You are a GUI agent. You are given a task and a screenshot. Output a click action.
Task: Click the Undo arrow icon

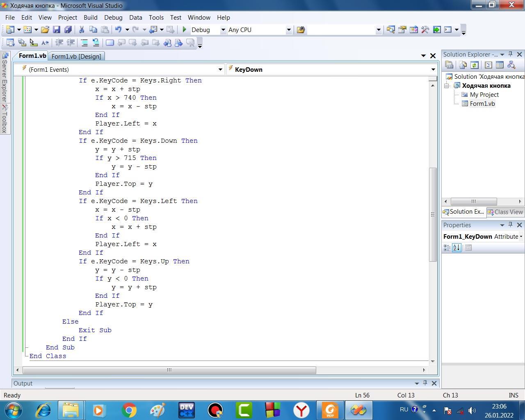pyautogui.click(x=119, y=30)
